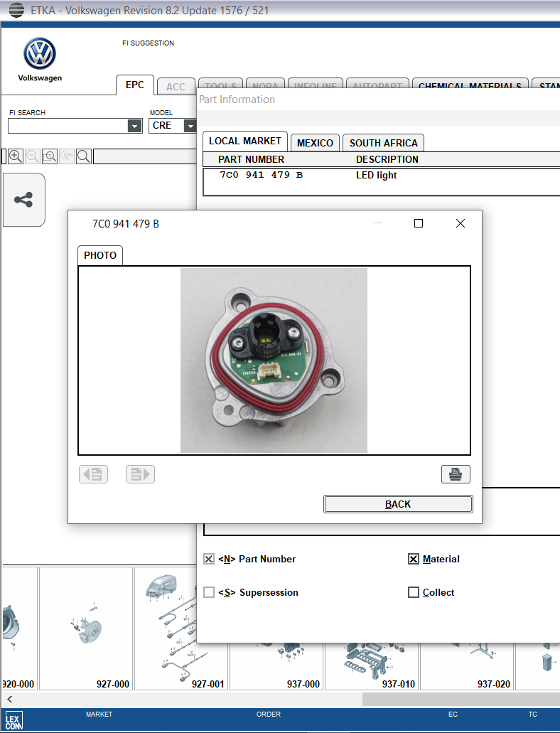
Task: Open illustration thumbnail 927-000
Action: [86, 628]
